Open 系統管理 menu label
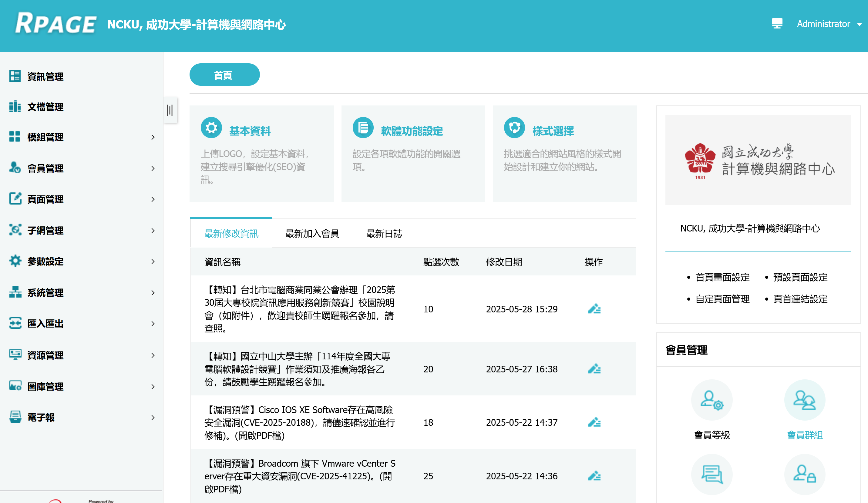 pos(45,292)
